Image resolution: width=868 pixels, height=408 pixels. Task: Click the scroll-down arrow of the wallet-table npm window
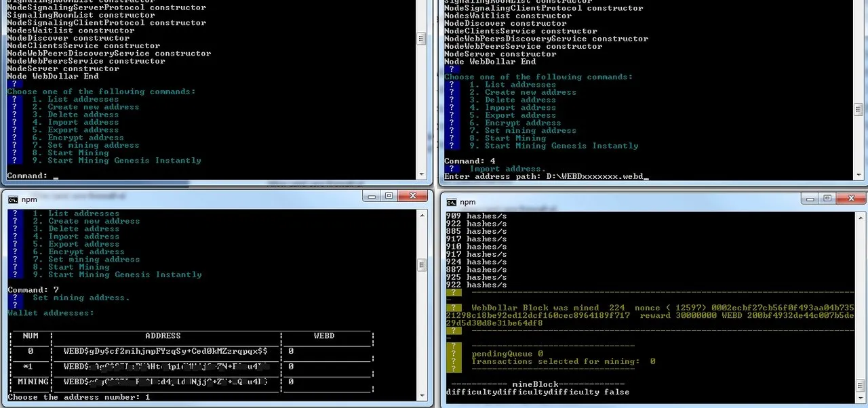tap(422, 395)
